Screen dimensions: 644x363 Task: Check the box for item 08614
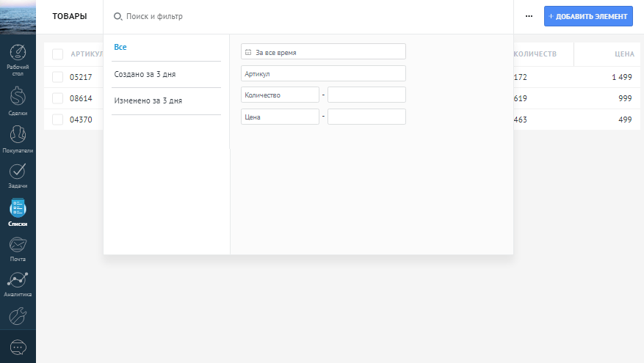57,98
